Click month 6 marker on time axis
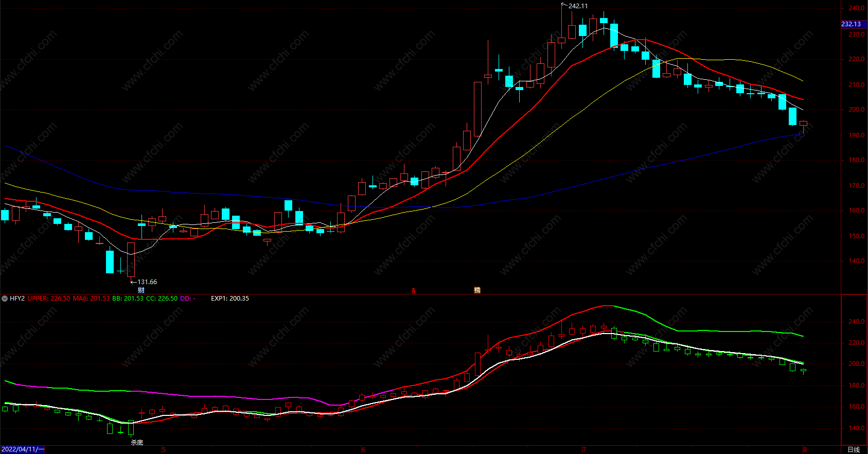The height and width of the screenshot is (454, 868). point(364,450)
